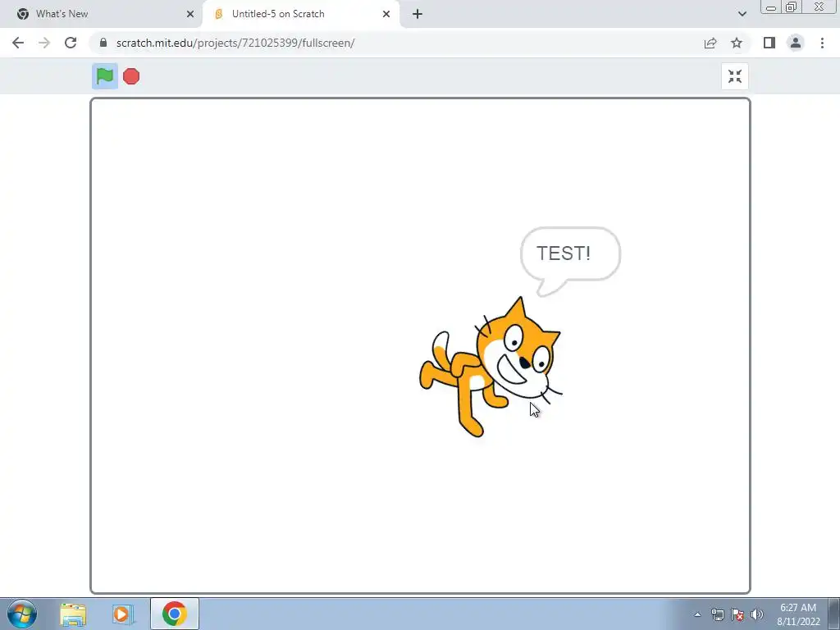View site info via padlock icon
Viewport: 840px width, 630px height.
pyautogui.click(x=104, y=43)
